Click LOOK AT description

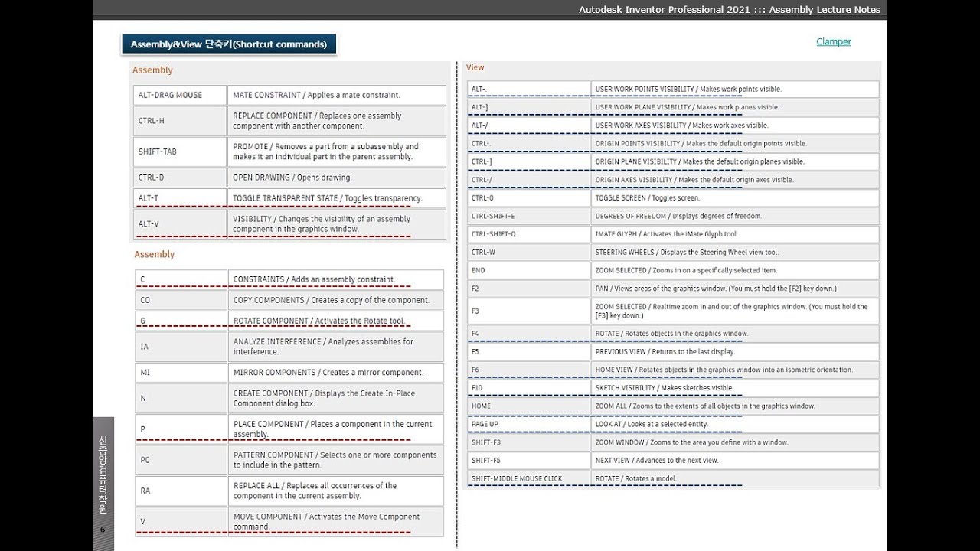tap(735, 424)
